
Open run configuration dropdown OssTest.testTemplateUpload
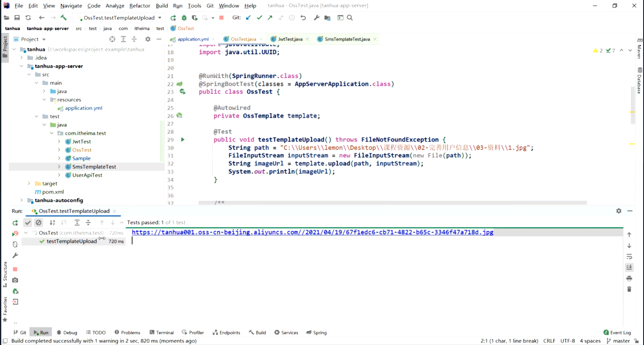point(119,18)
